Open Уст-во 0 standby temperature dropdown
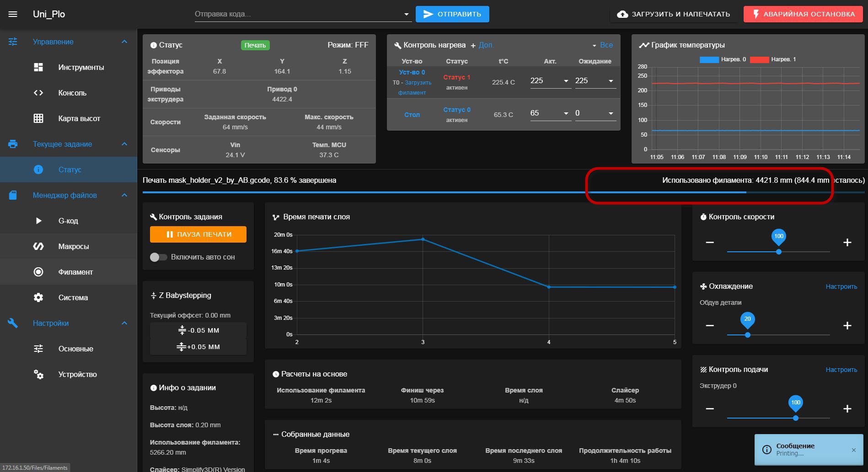This screenshot has width=868, height=472. pyautogui.click(x=611, y=81)
